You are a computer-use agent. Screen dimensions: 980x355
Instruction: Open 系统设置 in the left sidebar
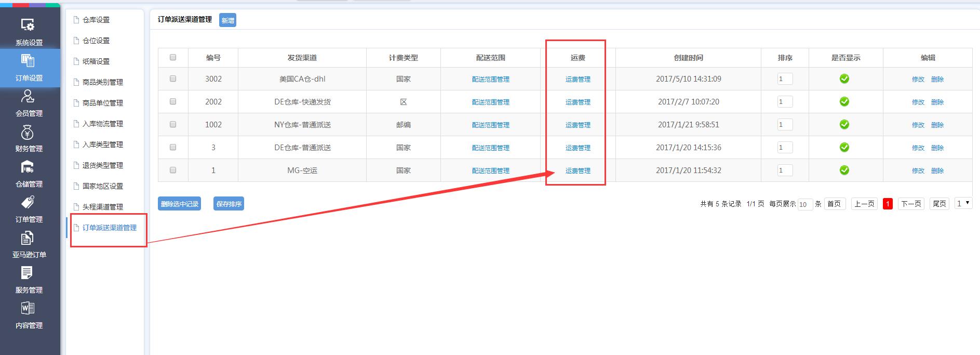tap(29, 31)
